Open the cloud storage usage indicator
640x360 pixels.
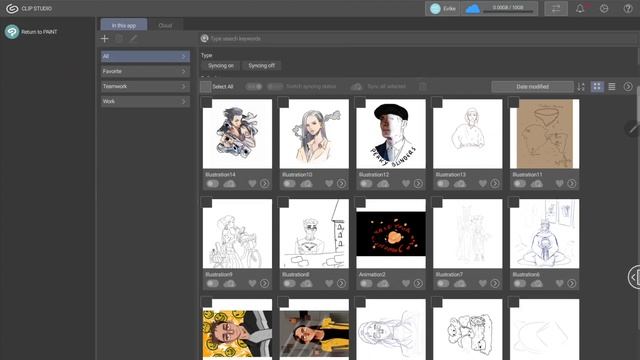point(500,9)
